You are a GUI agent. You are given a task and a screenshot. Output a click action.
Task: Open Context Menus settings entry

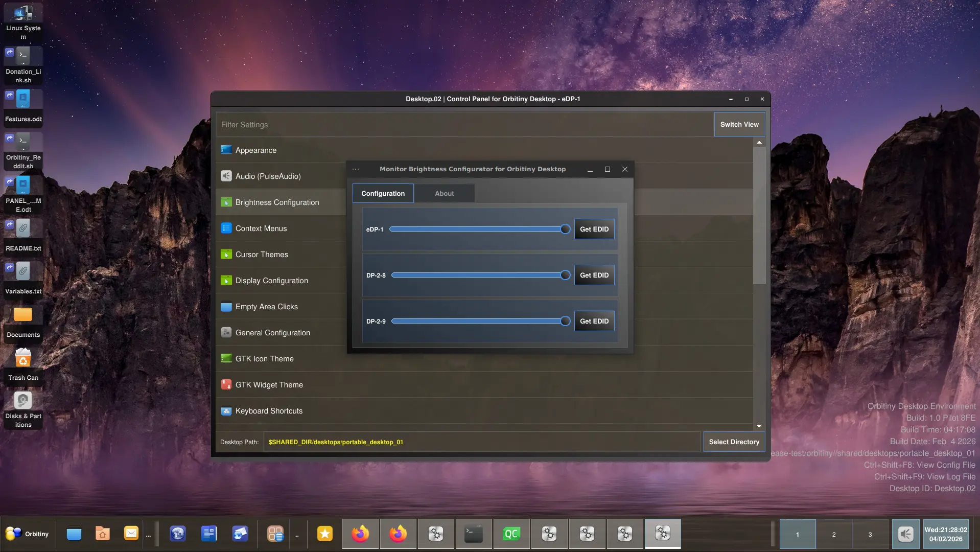[x=261, y=228]
